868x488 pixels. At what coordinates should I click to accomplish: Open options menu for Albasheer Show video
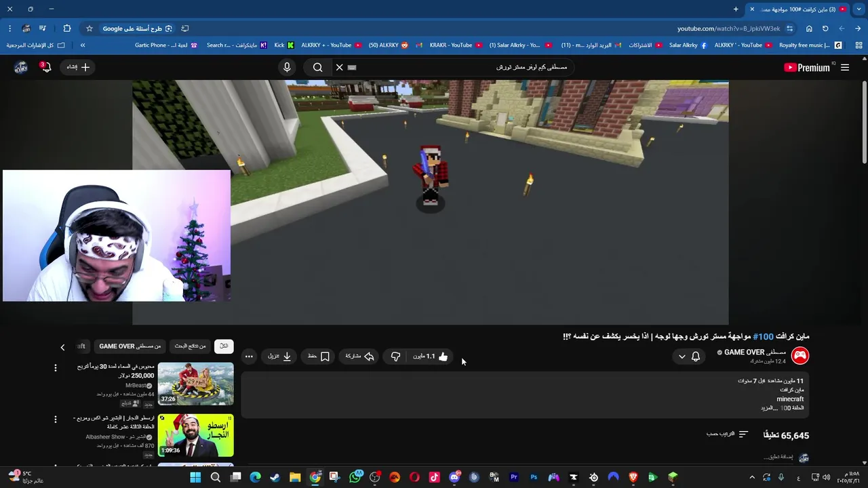coord(56,420)
